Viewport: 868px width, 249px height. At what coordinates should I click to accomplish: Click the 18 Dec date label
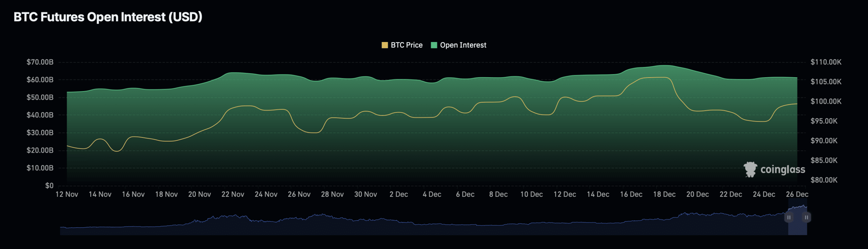pos(665,194)
